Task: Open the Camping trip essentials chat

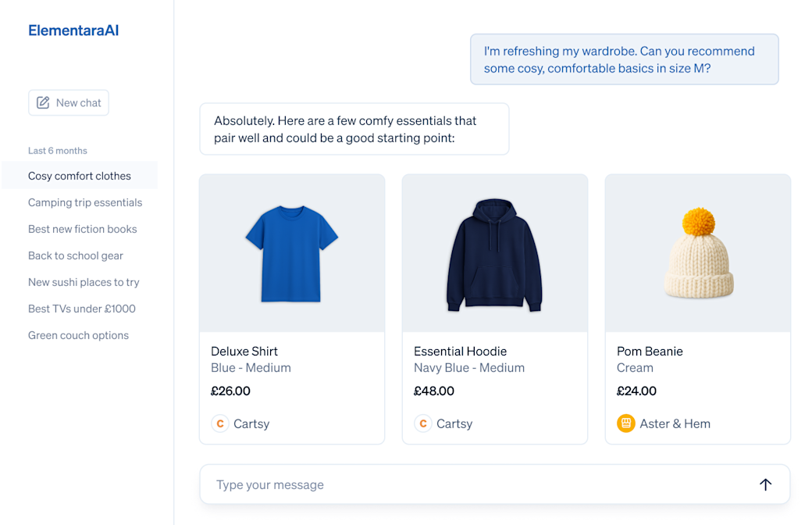Action: tap(85, 202)
